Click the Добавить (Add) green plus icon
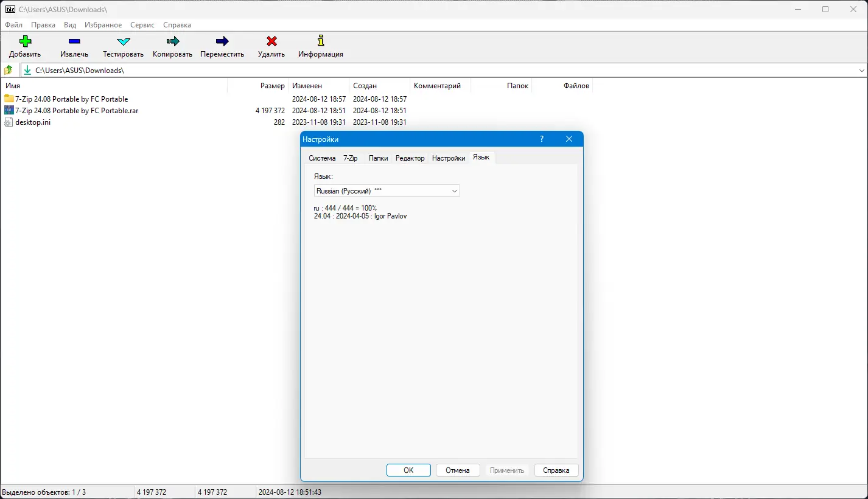Image resolution: width=868 pixels, height=499 pixels. pos(25,41)
